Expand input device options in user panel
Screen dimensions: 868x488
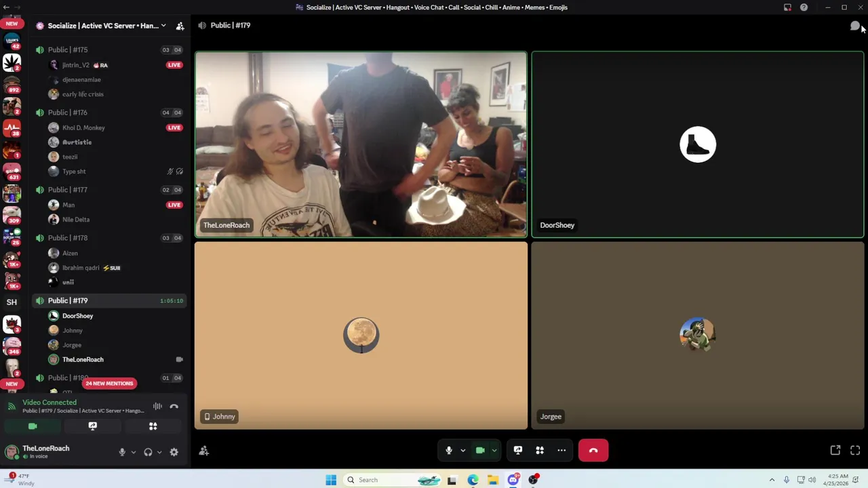(133, 452)
